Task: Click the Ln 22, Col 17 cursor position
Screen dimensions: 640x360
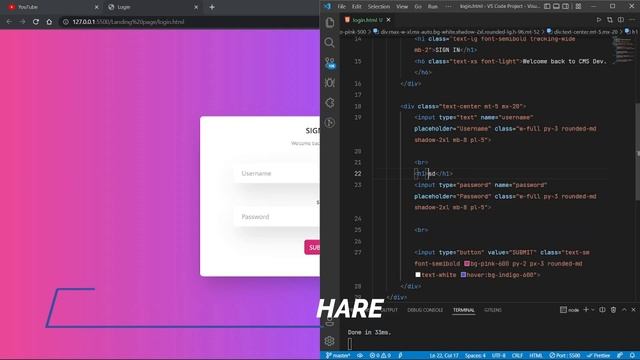Action: [444, 356]
